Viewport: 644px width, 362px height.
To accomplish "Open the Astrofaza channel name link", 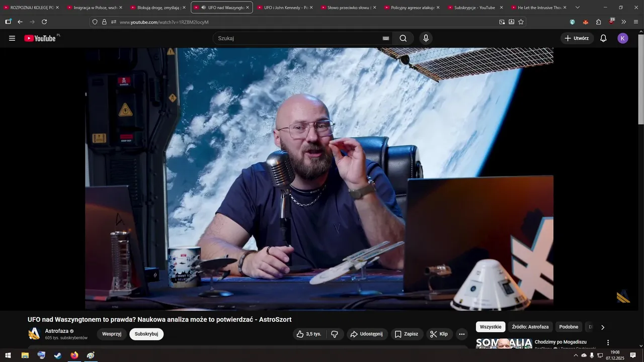I will click(x=57, y=331).
